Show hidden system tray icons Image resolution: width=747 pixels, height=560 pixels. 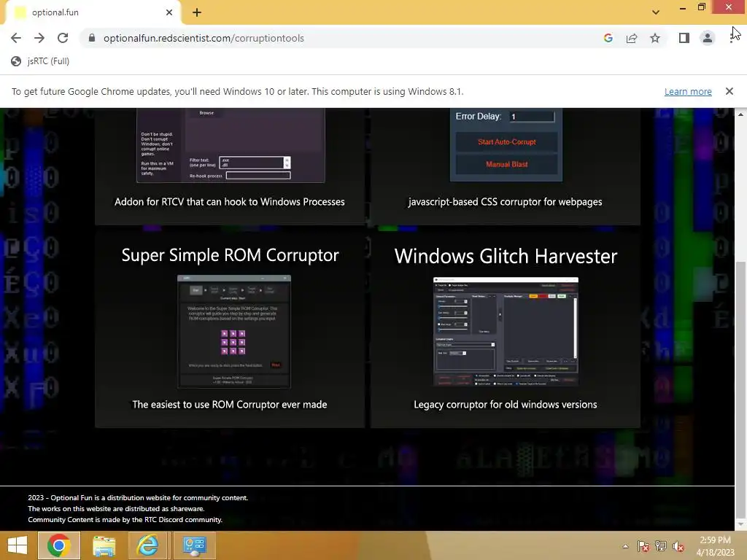coord(625,546)
